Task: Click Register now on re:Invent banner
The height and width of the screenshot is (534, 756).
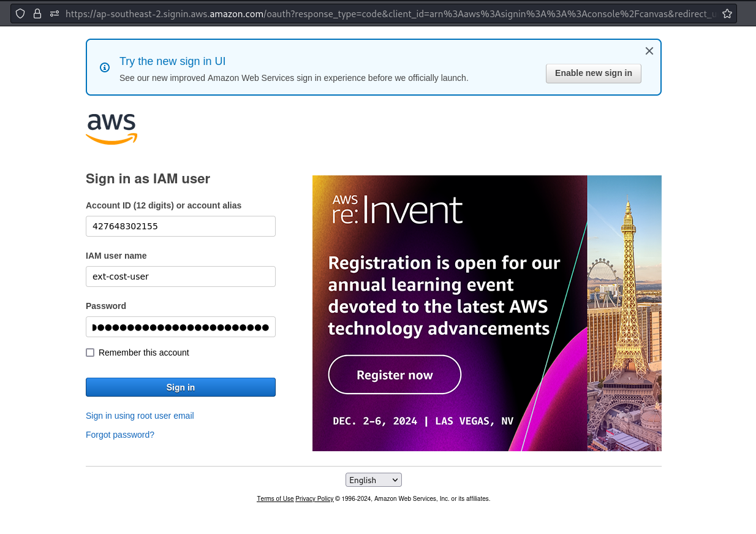Action: tap(395, 375)
